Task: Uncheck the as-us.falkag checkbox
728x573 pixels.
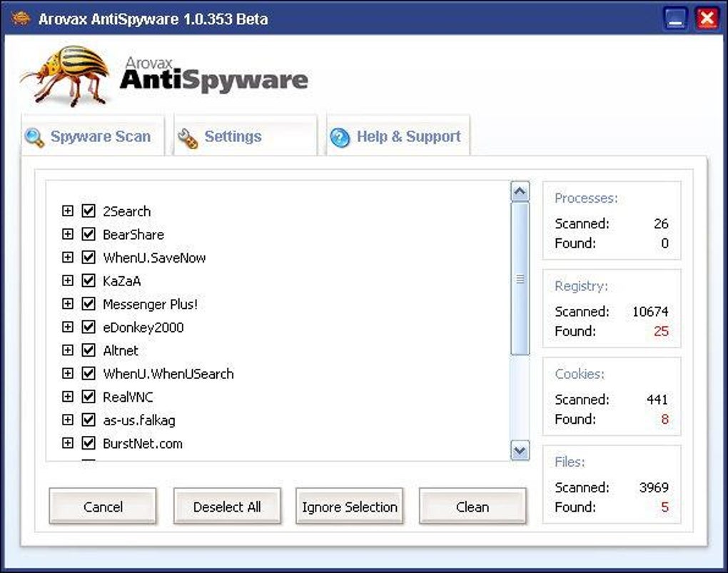Action: (x=89, y=420)
